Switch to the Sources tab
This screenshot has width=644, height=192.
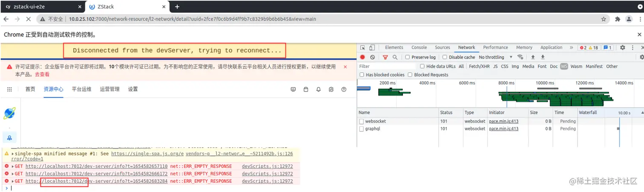pyautogui.click(x=443, y=48)
